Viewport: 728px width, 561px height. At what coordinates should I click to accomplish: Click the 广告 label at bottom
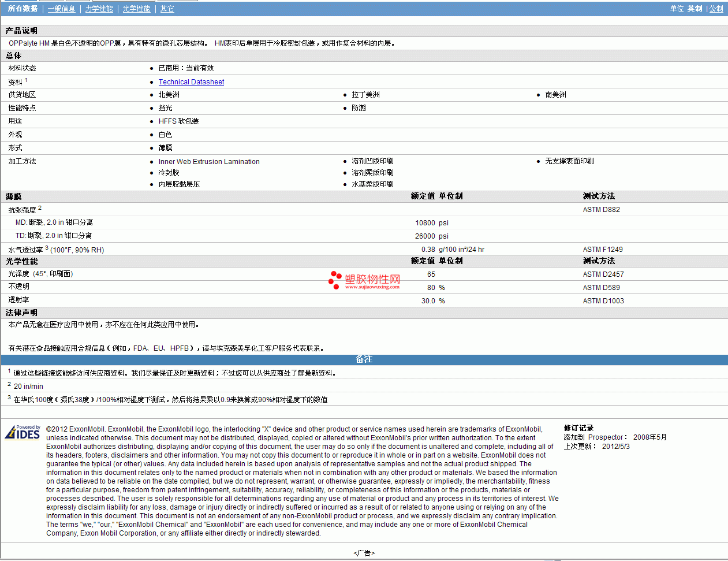(x=364, y=553)
